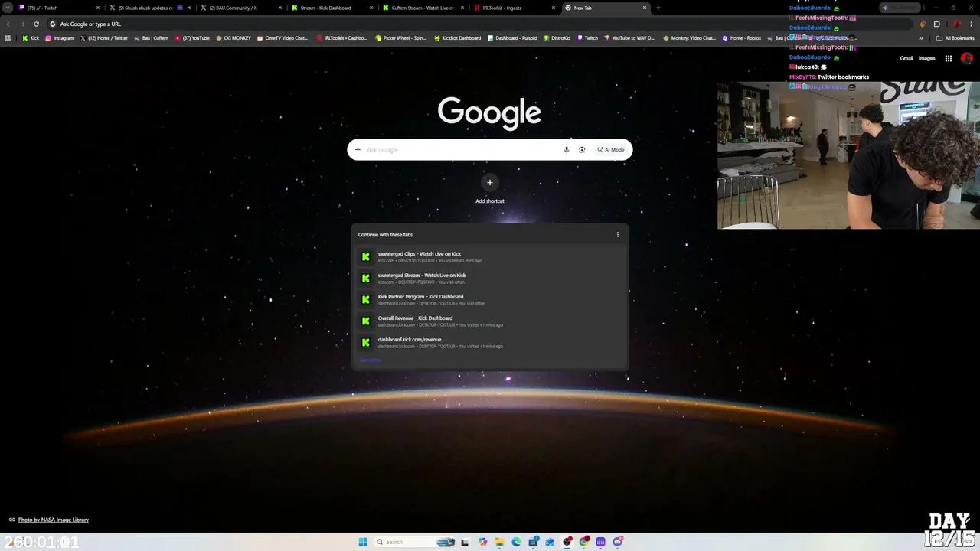Open the YouTube bookmark
980x551 pixels.
click(192, 38)
